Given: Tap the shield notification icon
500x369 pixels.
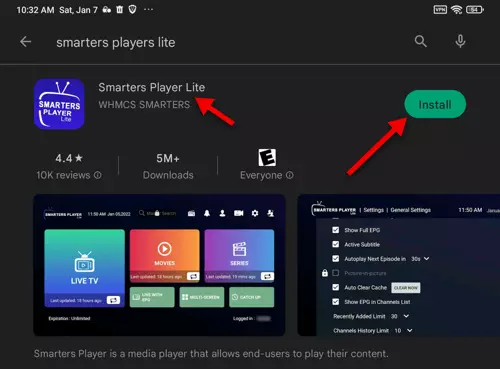Looking at the screenshot, I should pyautogui.click(x=132, y=10).
